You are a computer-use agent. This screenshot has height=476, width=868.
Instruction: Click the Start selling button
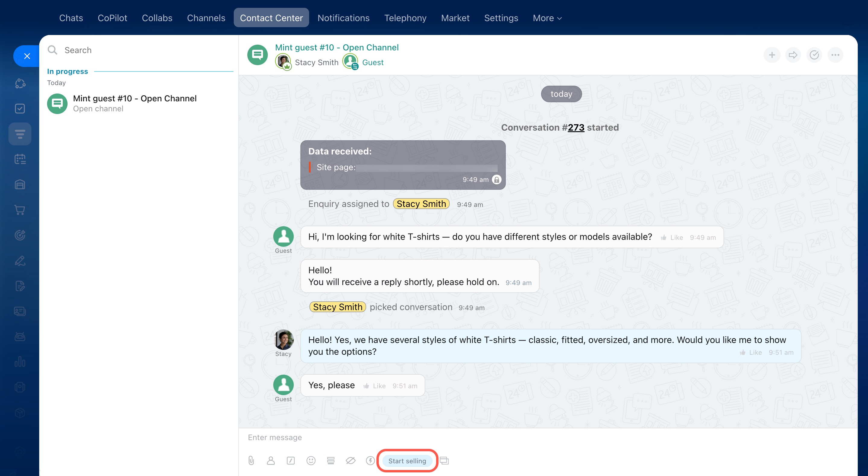pos(407,461)
